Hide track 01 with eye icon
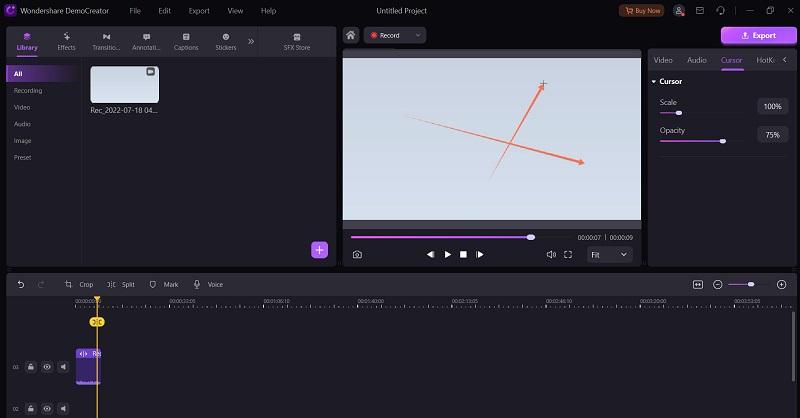Viewport: 800px width, 418px height. pos(47,367)
